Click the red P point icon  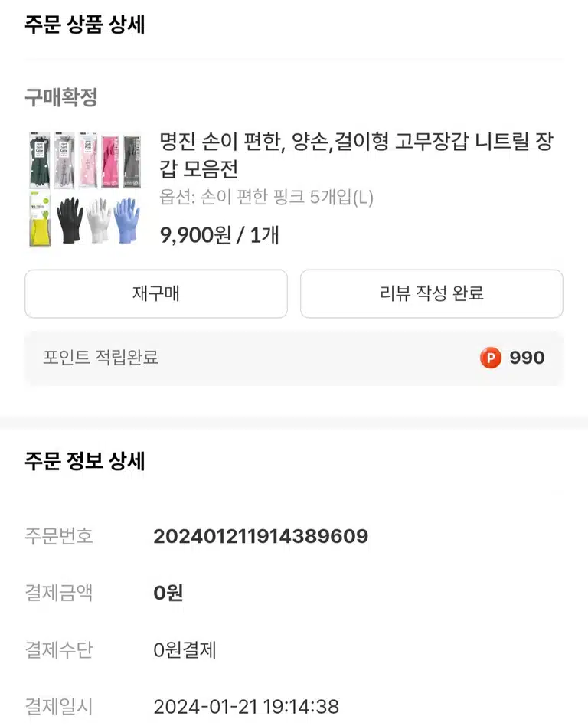(490, 358)
